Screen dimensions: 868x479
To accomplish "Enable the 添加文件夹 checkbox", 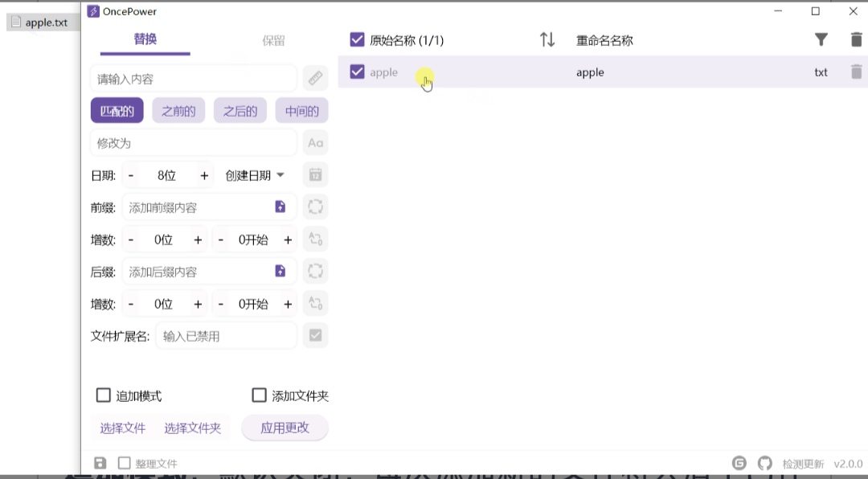I will click(259, 395).
